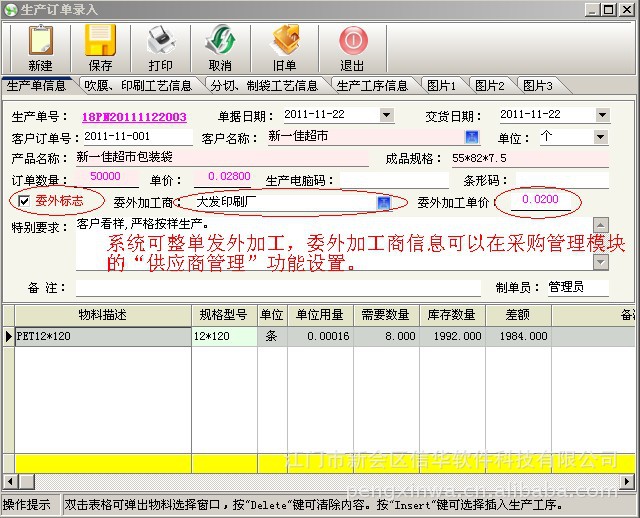The width and height of the screenshot is (640, 518).
Task: Click the 差额 column header
Action: tap(518, 315)
